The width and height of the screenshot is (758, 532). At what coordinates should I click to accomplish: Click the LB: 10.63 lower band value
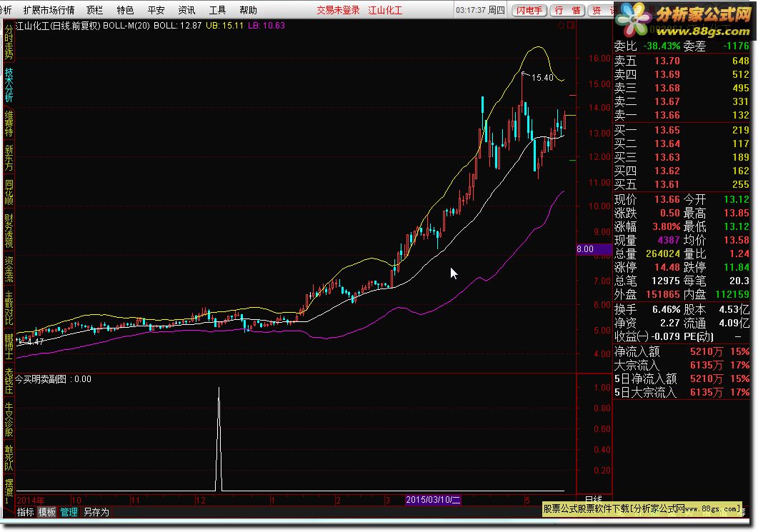266,26
